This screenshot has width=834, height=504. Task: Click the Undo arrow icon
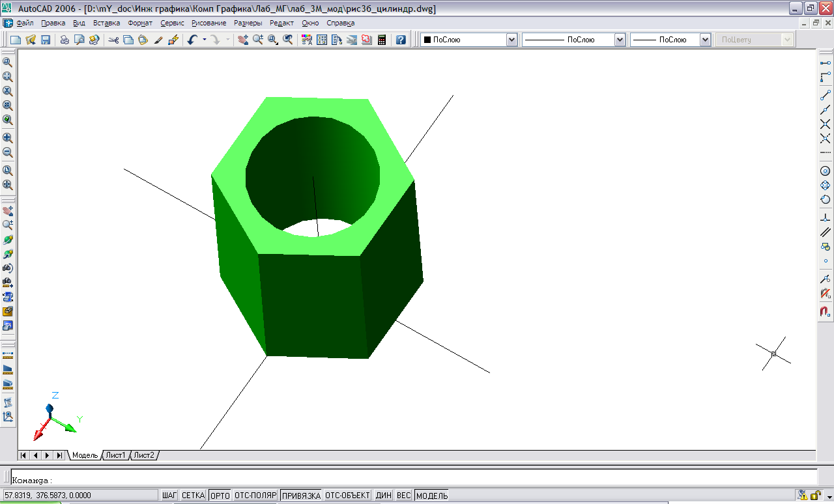point(192,40)
